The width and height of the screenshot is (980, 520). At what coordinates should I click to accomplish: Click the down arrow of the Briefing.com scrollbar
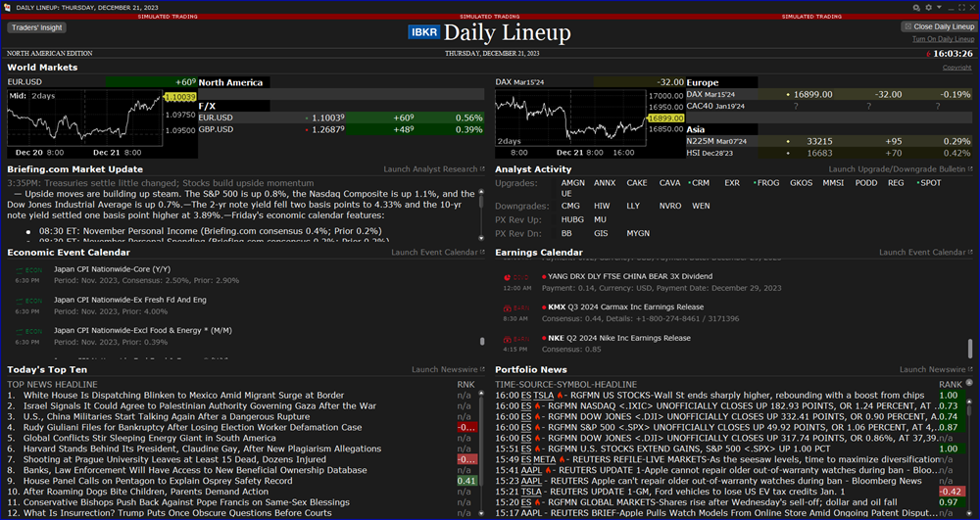pyautogui.click(x=480, y=238)
